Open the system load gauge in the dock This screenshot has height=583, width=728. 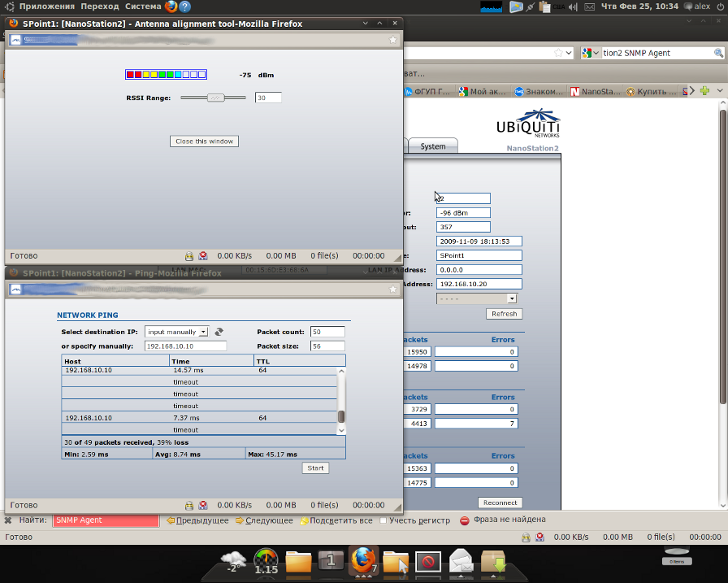click(266, 561)
